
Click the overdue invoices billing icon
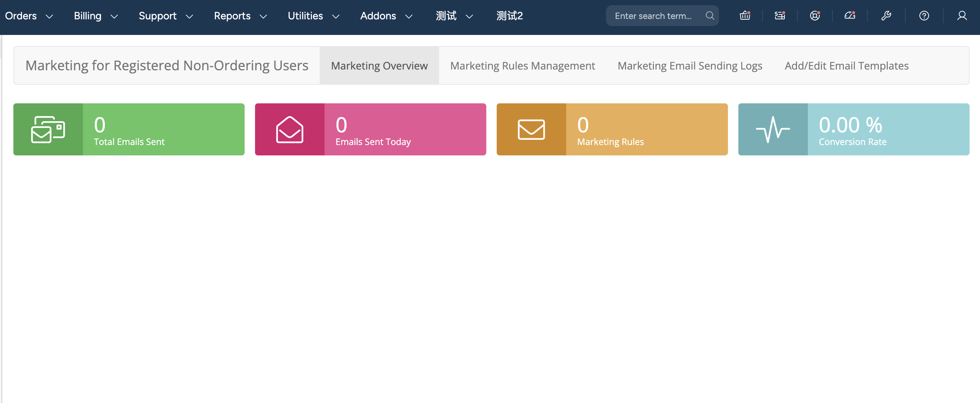click(780, 16)
